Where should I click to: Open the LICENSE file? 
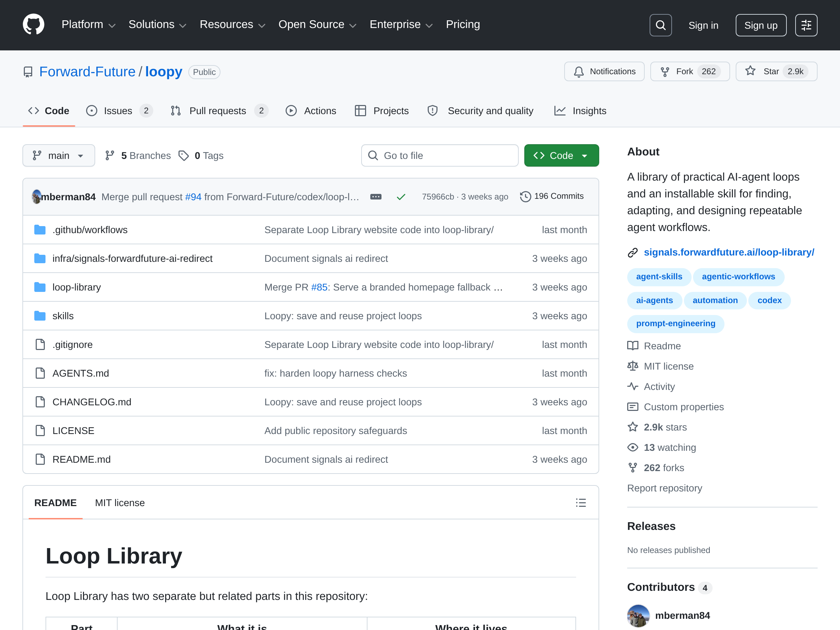(x=73, y=430)
